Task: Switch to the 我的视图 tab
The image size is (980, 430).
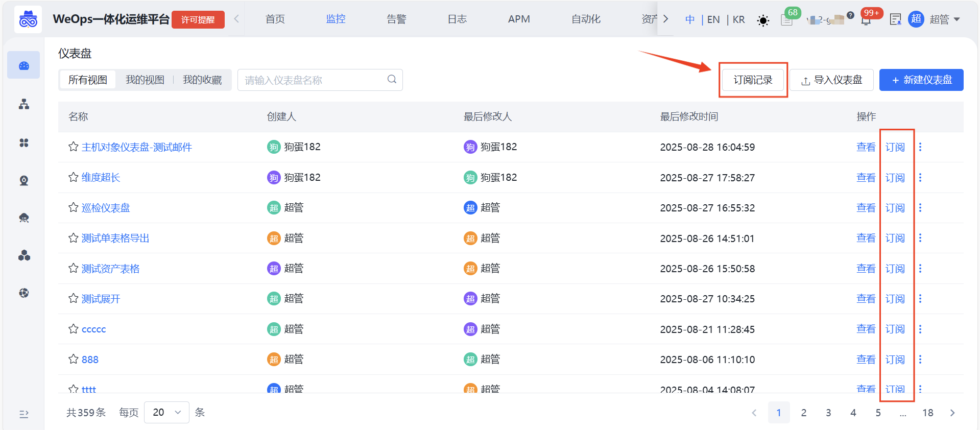Action: coord(145,80)
